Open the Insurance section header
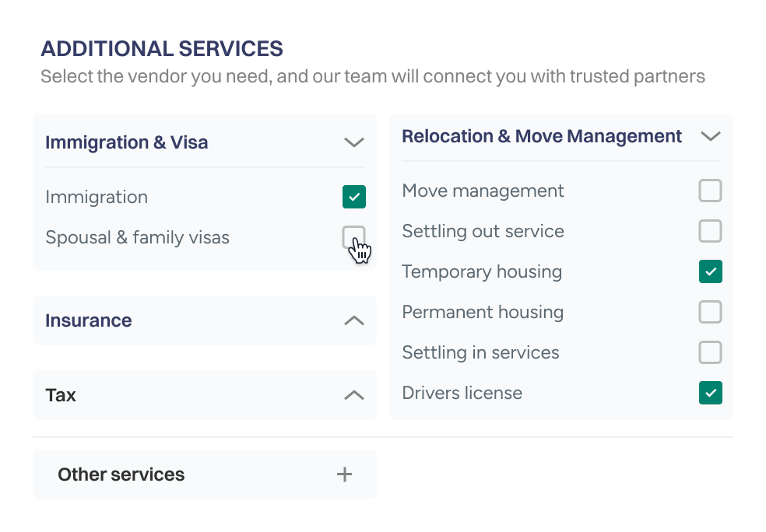 click(205, 320)
